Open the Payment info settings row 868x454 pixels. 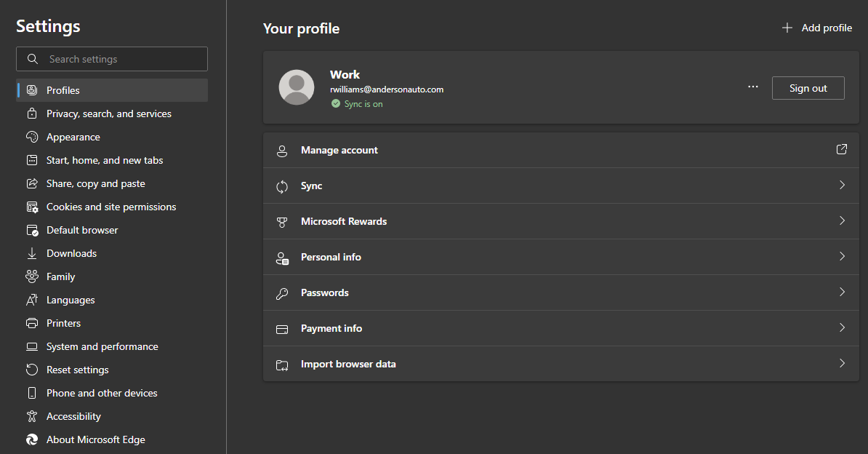pyautogui.click(x=560, y=328)
